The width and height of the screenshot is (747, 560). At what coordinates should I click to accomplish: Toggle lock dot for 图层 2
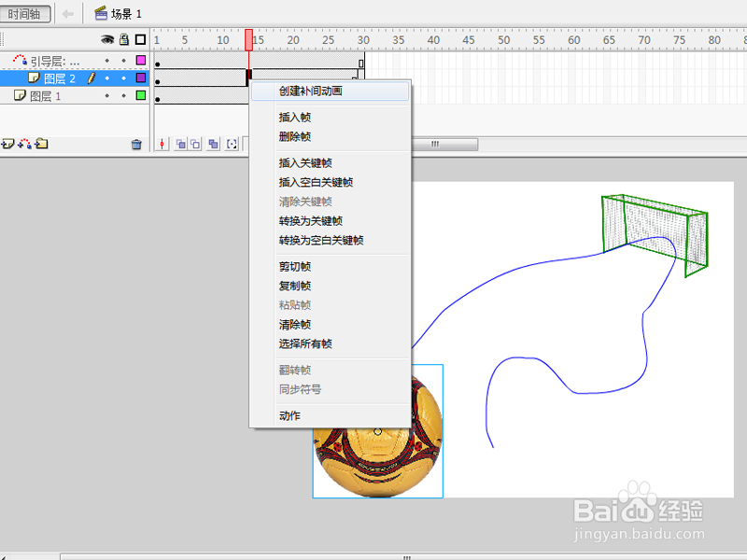point(124,78)
